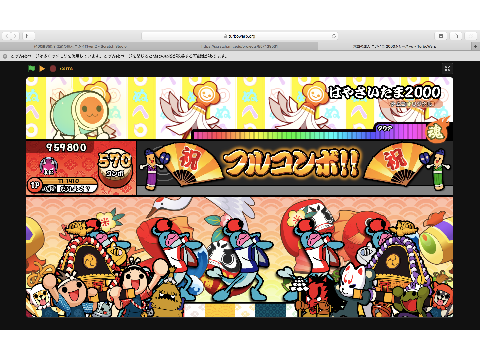Show the Safari sidebar
Screen dimensions: 480x360
(x=28, y=36)
